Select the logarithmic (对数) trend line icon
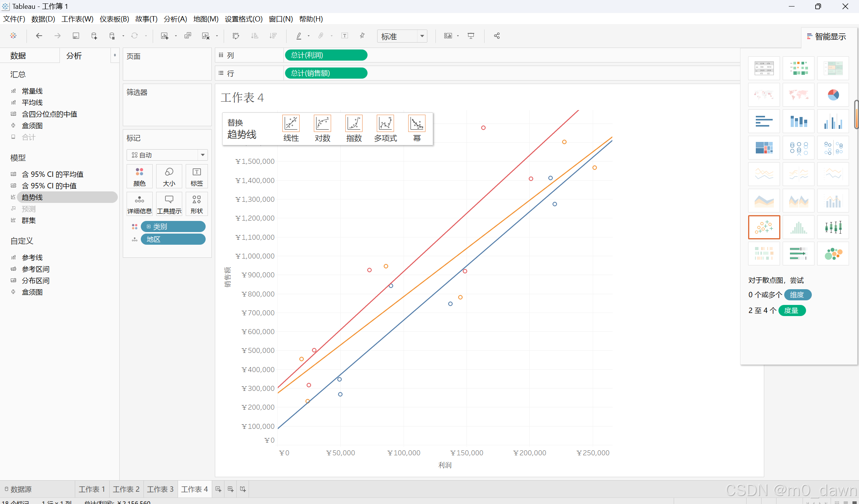The image size is (859, 504). click(x=322, y=124)
